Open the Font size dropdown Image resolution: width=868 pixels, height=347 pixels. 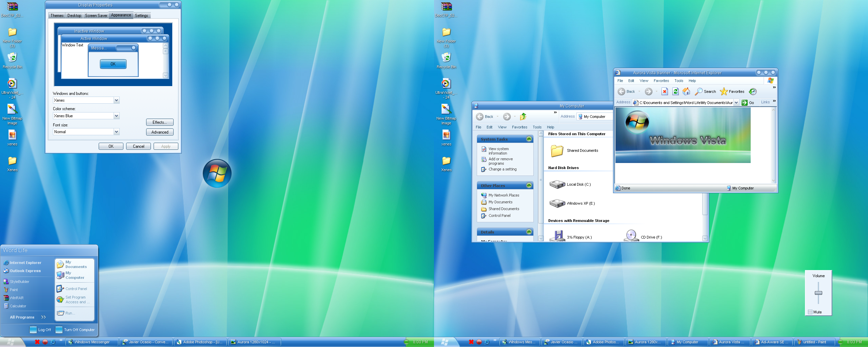(x=116, y=132)
